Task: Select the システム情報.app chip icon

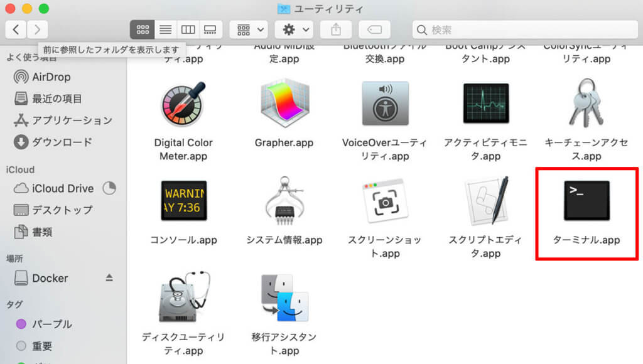Action: [284, 201]
